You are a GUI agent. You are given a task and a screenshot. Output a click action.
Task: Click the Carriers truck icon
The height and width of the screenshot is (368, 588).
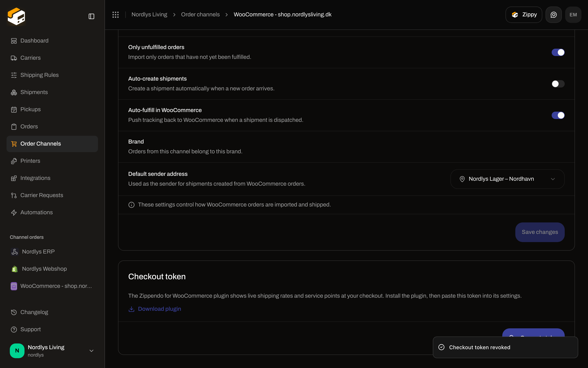[x=14, y=58]
